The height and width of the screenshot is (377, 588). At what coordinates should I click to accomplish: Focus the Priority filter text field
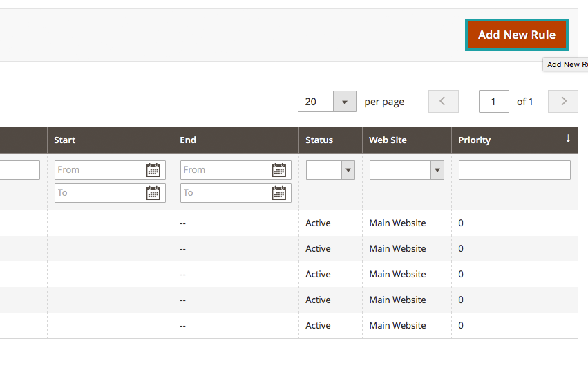tap(514, 170)
